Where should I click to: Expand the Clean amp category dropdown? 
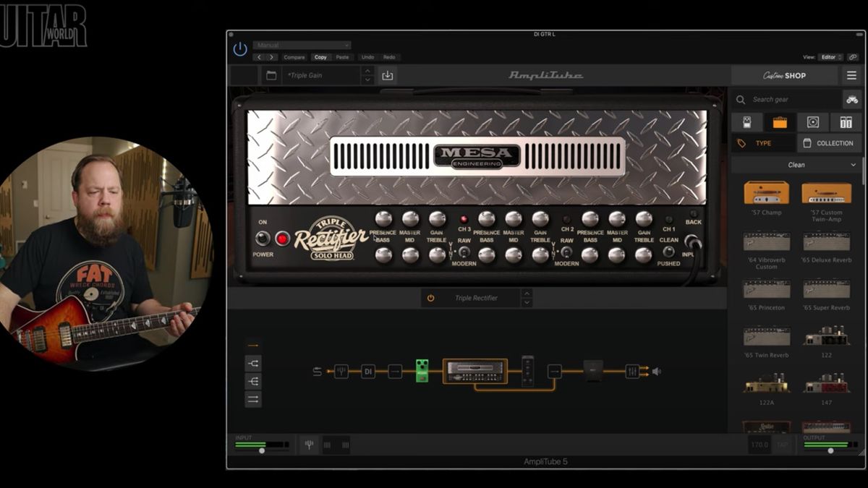(x=796, y=165)
